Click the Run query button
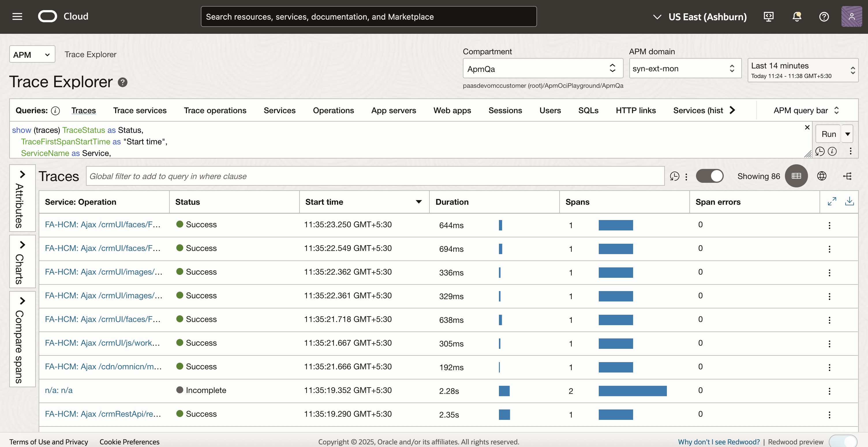This screenshot has width=868, height=447. (x=828, y=134)
